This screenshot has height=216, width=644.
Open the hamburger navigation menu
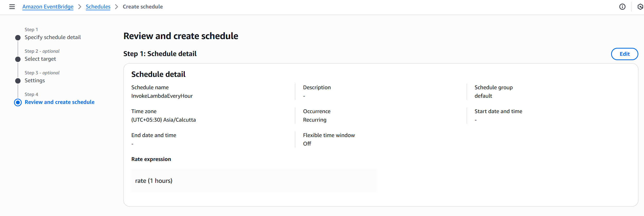(12, 7)
